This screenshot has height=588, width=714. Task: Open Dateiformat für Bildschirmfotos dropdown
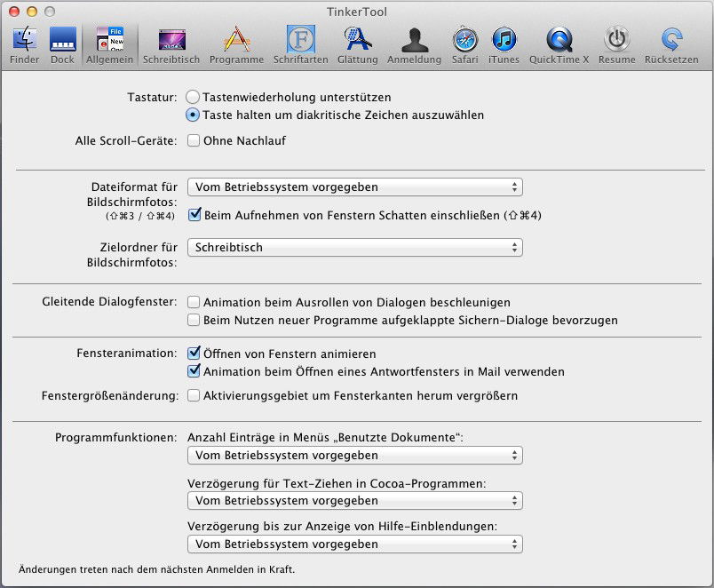click(x=355, y=187)
